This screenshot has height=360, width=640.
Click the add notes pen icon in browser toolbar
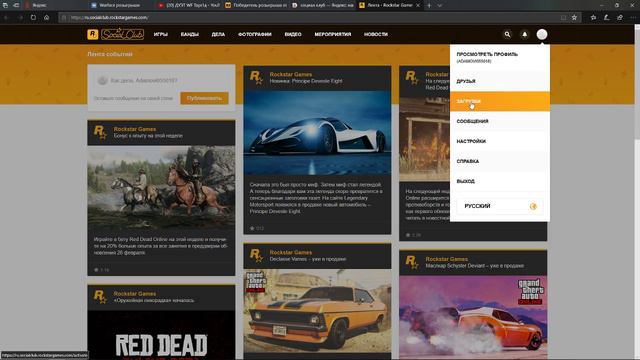[x=607, y=18]
